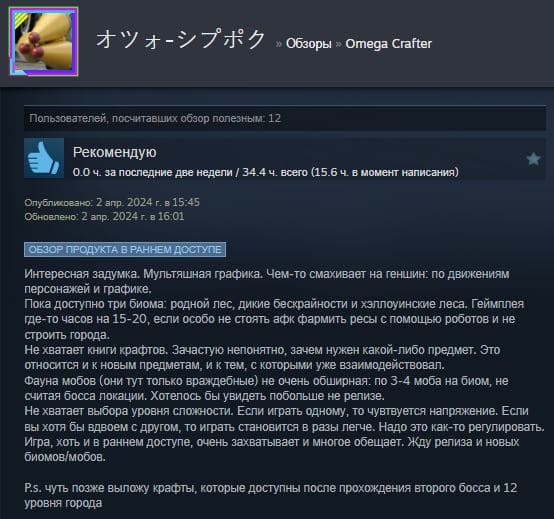Click the helpful users count bar
The height and width of the screenshot is (519, 554).
(x=285, y=118)
